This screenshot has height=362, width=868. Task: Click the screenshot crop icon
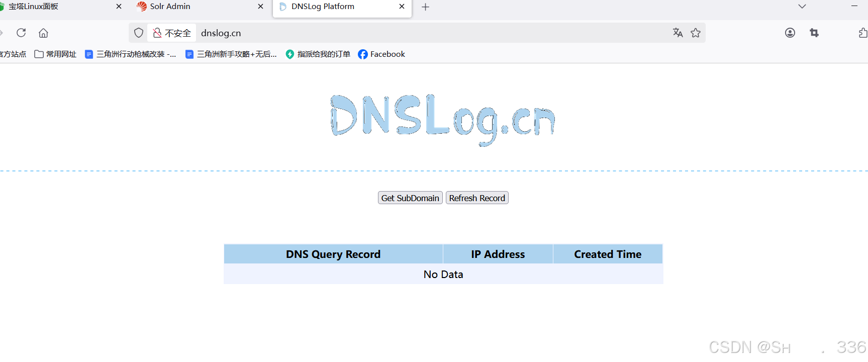pos(814,33)
